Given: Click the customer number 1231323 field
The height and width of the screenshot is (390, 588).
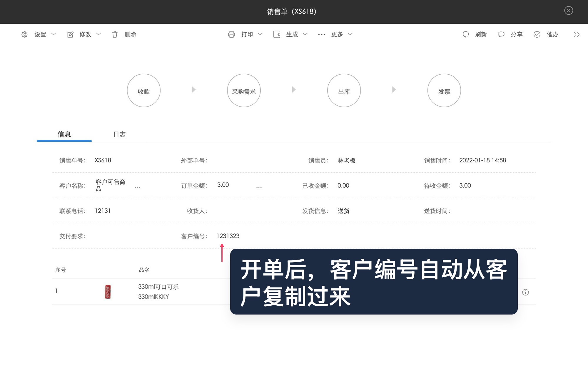Looking at the screenshot, I should (228, 236).
